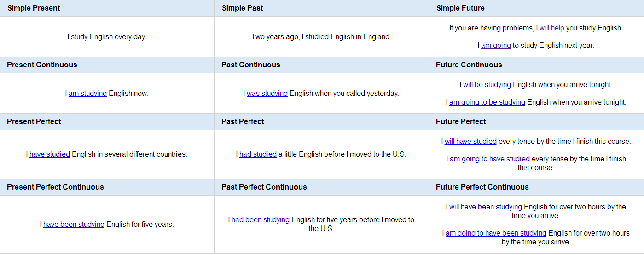
Task: Follow the "had studied" link
Action: (x=258, y=154)
